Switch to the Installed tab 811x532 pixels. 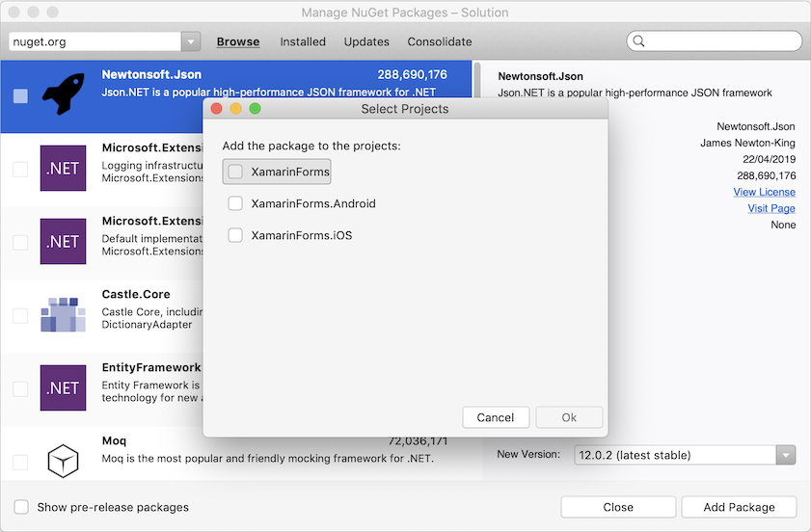pos(303,41)
